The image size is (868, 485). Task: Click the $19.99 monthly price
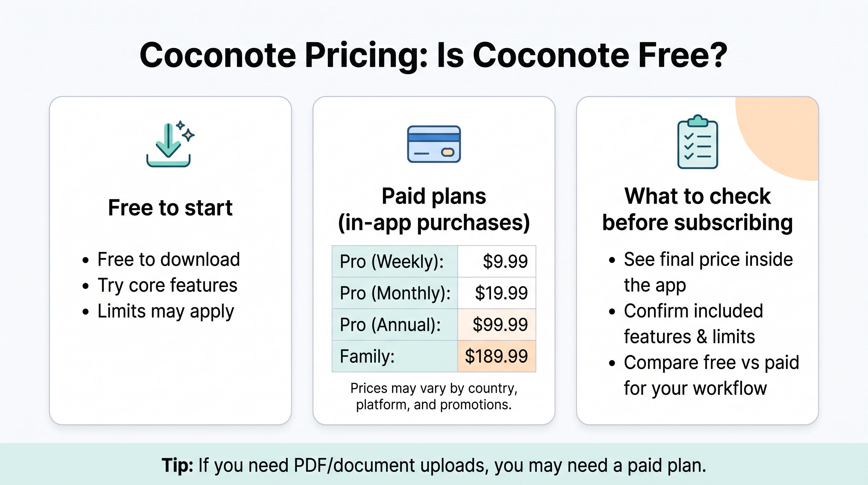point(501,293)
